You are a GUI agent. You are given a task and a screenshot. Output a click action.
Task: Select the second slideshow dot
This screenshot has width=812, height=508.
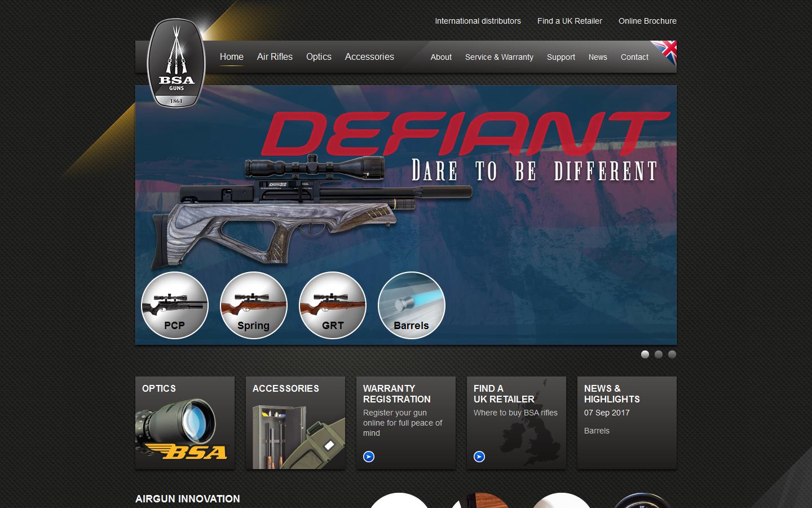tap(659, 354)
